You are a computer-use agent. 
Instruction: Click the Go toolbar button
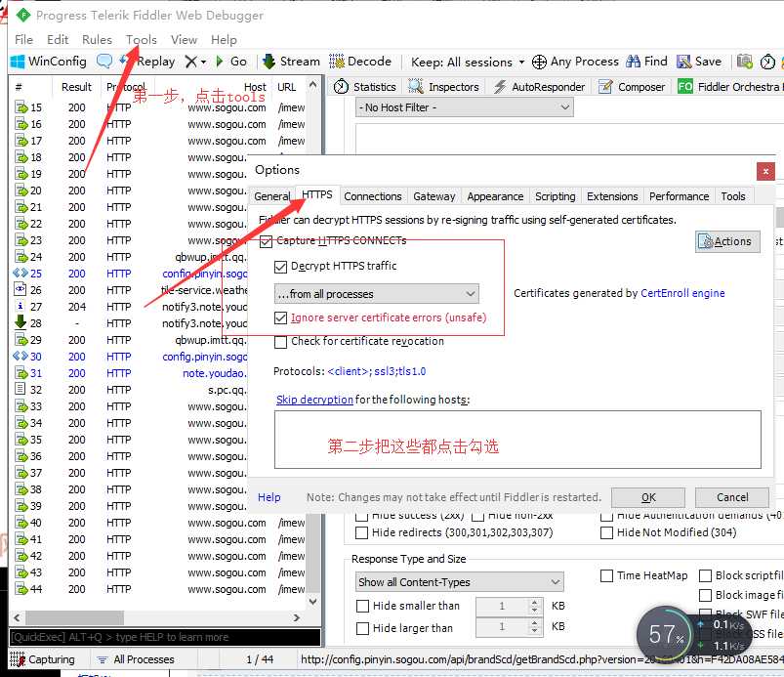click(231, 62)
